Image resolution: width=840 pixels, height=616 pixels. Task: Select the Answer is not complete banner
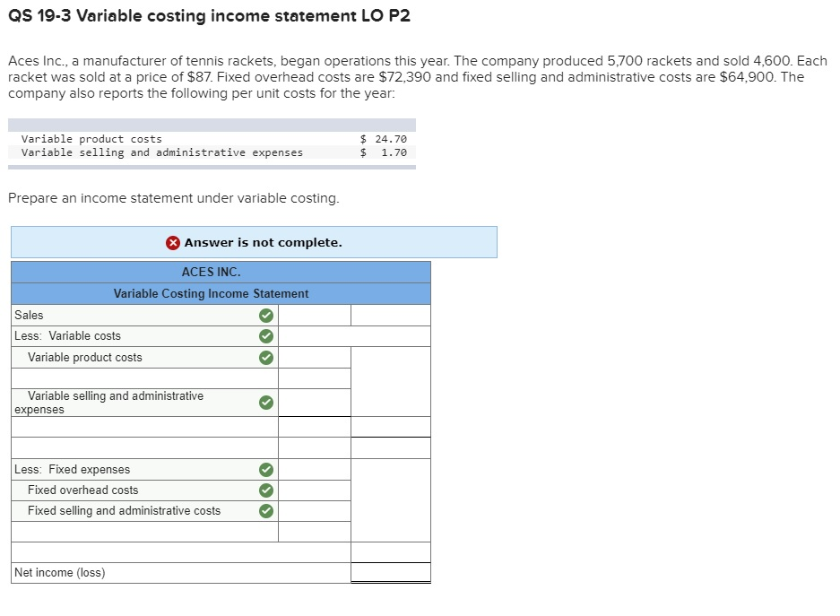coord(253,242)
